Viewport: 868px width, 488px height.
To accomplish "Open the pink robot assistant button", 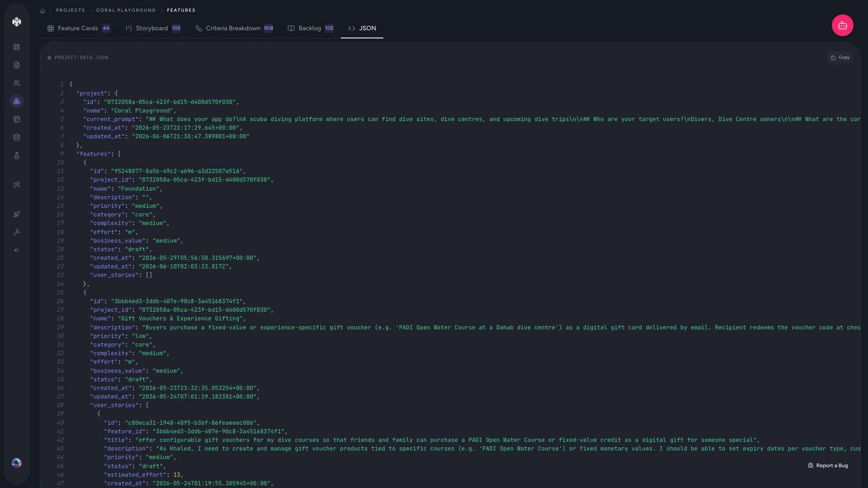I will (842, 25).
